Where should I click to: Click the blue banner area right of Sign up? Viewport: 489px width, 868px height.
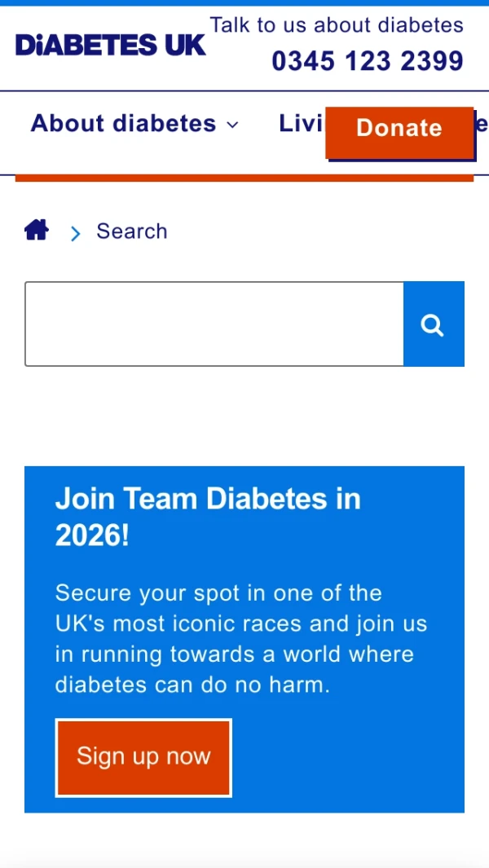(346, 758)
